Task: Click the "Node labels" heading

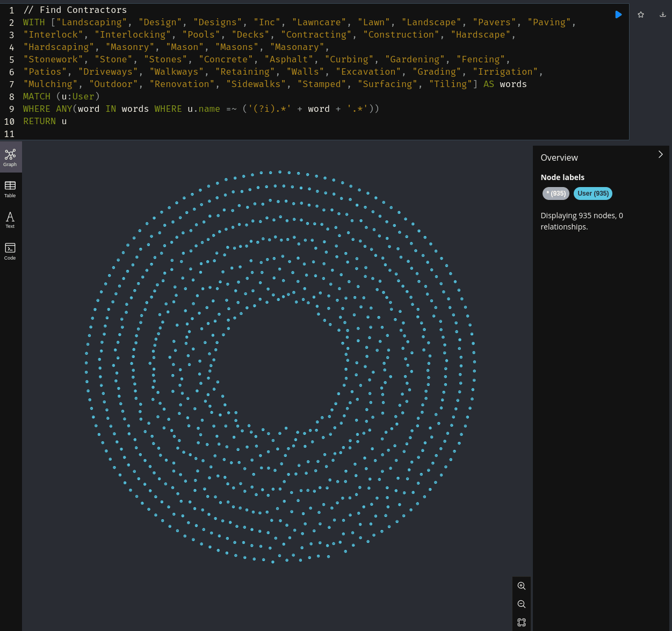Action: (x=562, y=177)
